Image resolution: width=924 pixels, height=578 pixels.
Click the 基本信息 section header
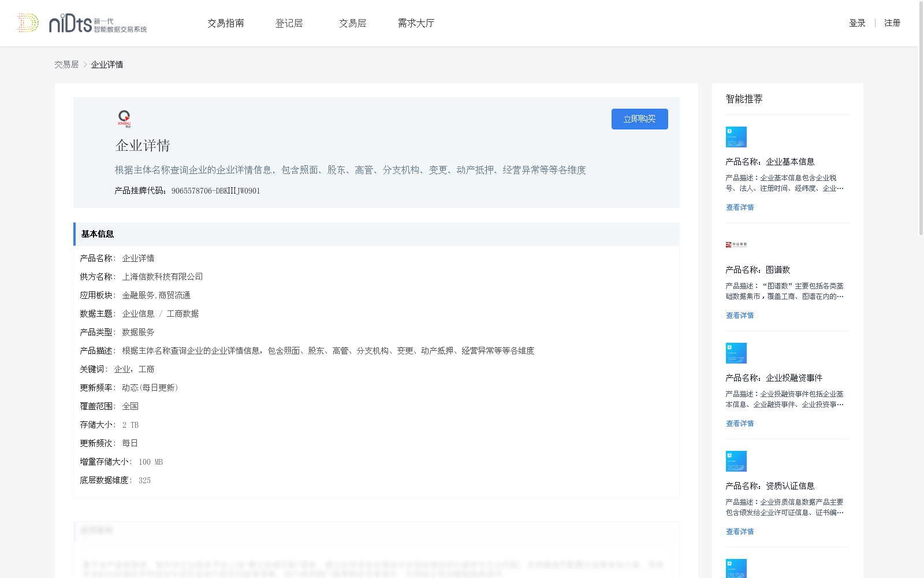coord(377,234)
